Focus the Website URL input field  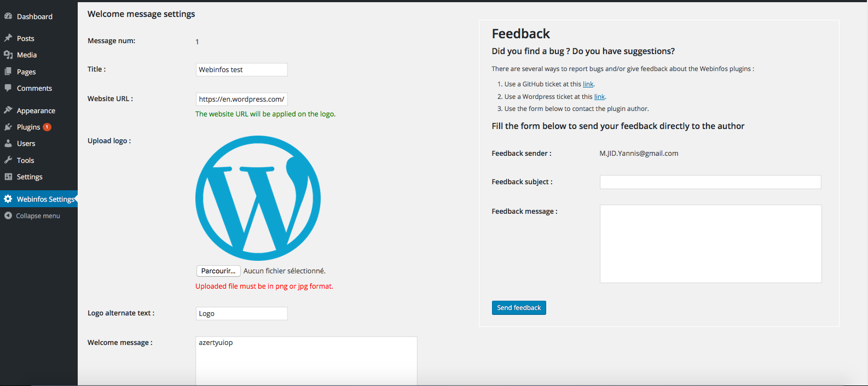(x=241, y=99)
